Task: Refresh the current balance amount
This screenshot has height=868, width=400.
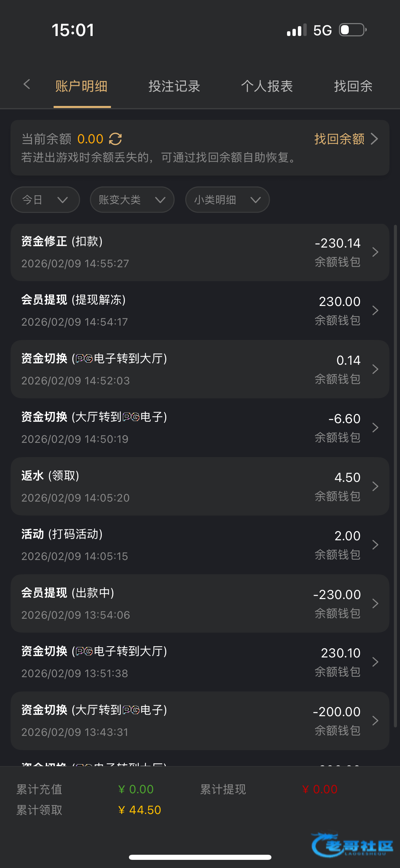Action: click(x=115, y=139)
